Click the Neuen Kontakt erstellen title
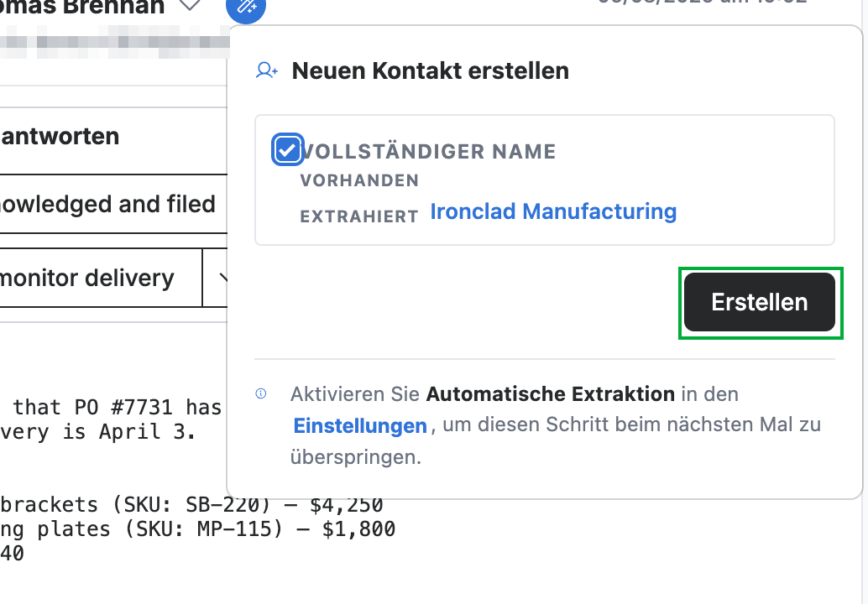Screen dimensions: 868x604 [x=430, y=70]
